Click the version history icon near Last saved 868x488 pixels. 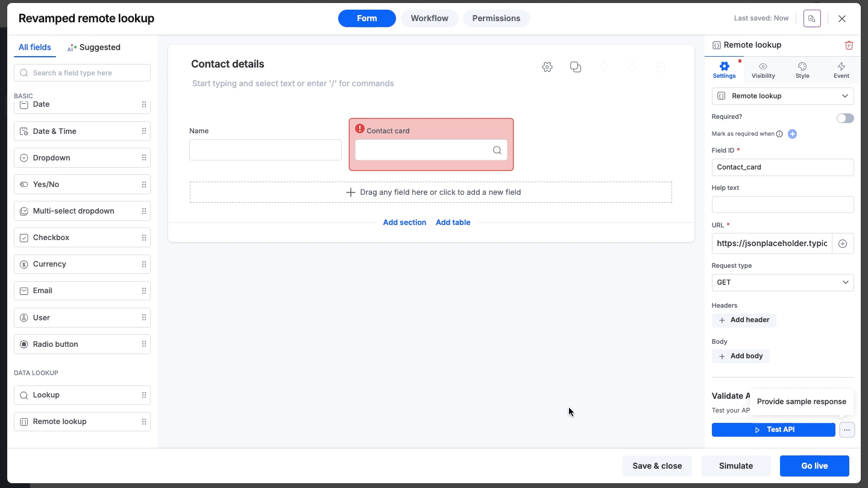click(x=812, y=19)
